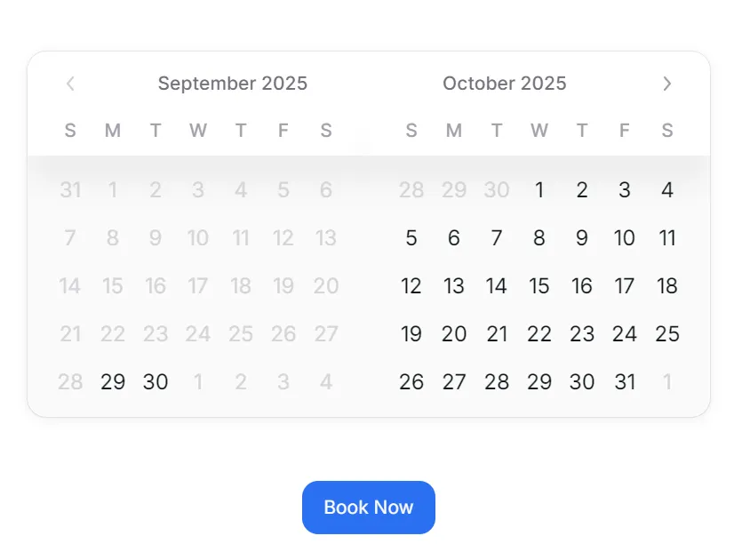Image resolution: width=734 pixels, height=560 pixels.
Task: Click the October 2025 month heading
Action: 504,84
